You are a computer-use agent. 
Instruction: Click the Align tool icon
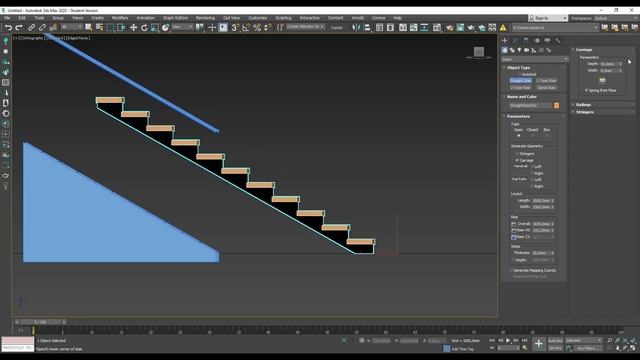pyautogui.click(x=367, y=28)
